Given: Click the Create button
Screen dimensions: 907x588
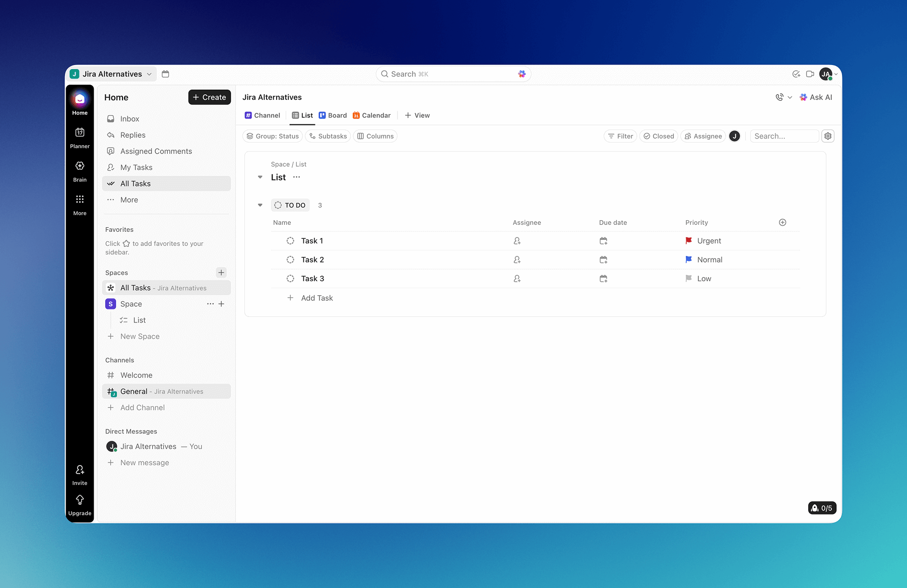Looking at the screenshot, I should click(209, 97).
